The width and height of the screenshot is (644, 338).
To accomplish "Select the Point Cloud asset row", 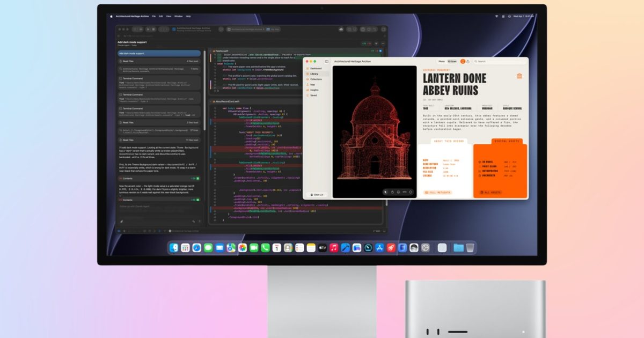I will [x=497, y=166].
